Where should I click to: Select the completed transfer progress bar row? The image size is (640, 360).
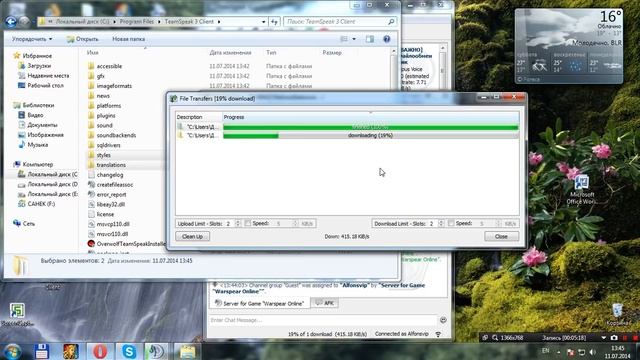370,127
